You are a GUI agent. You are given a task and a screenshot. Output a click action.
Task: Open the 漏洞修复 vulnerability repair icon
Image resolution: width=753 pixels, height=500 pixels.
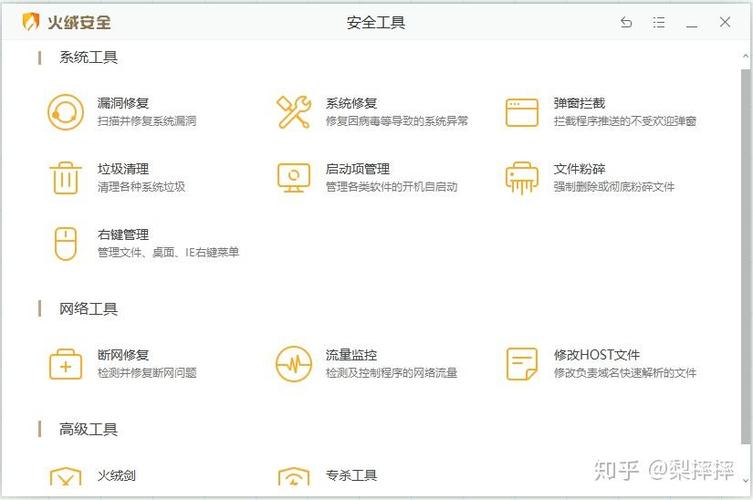coord(65,112)
